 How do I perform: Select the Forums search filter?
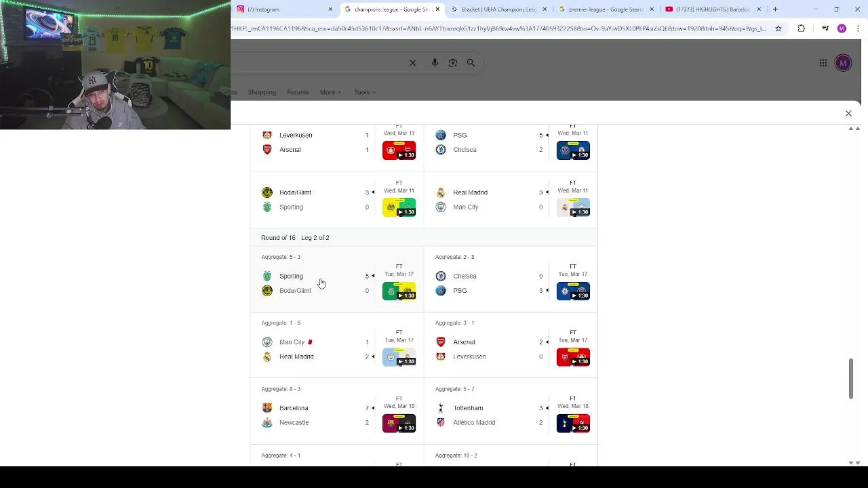tap(298, 92)
